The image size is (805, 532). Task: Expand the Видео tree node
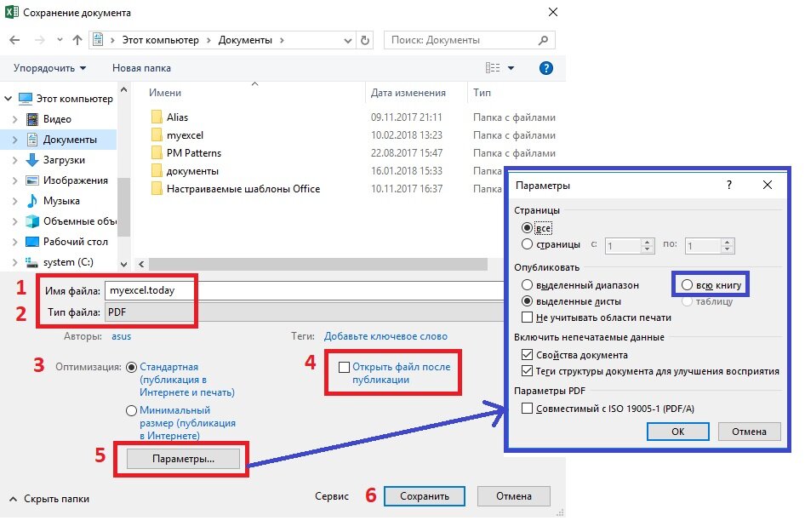(14, 119)
